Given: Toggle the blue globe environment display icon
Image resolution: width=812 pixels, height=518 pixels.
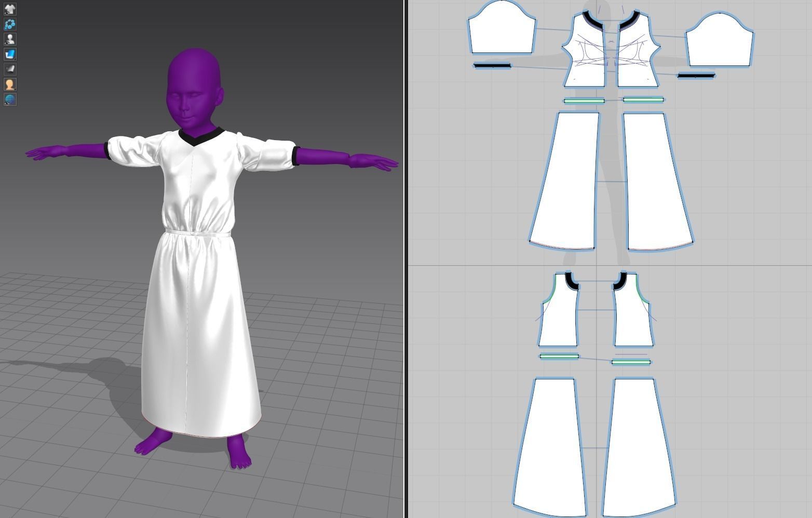Looking at the screenshot, I should (10, 99).
